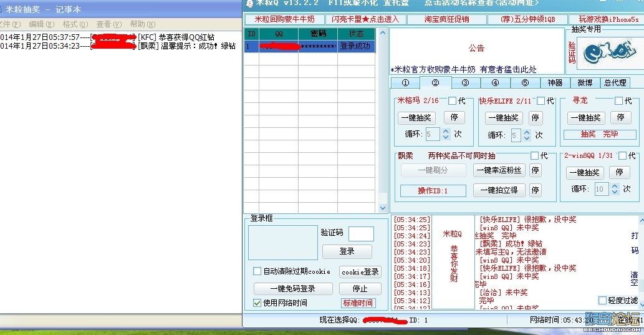The height and width of the screenshot is (335, 644).
Task: Open the 编辑(E) menu in Notepad
Action: [42, 24]
